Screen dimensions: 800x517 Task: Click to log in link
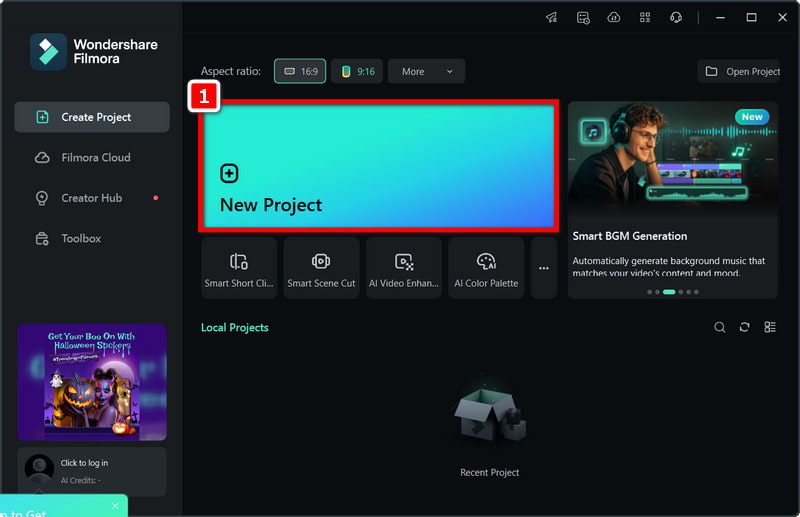pyautogui.click(x=84, y=463)
